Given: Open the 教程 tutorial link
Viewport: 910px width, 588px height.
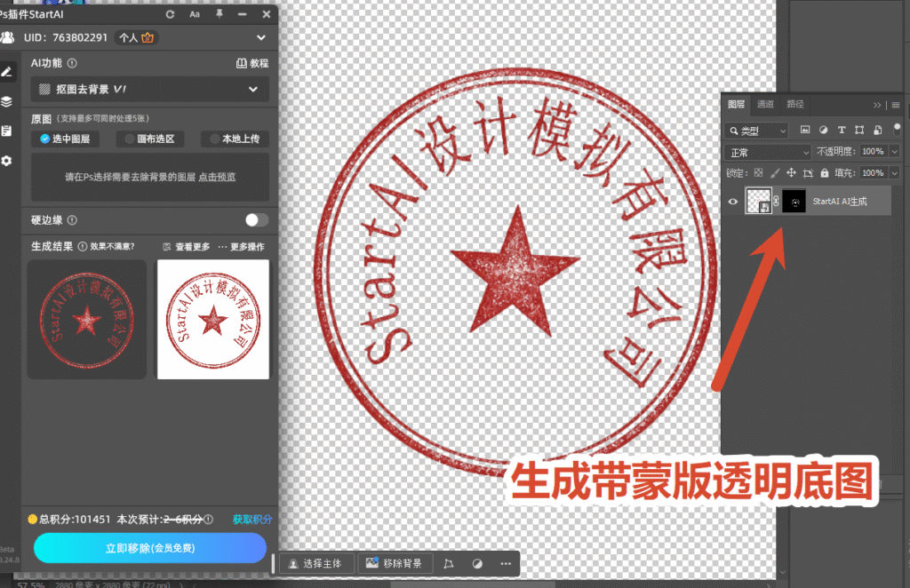Looking at the screenshot, I should pyautogui.click(x=252, y=63).
